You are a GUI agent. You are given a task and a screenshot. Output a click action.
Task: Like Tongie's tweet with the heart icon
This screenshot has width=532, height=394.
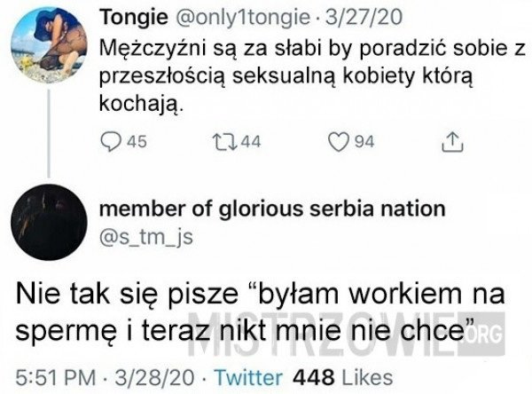click(x=336, y=140)
